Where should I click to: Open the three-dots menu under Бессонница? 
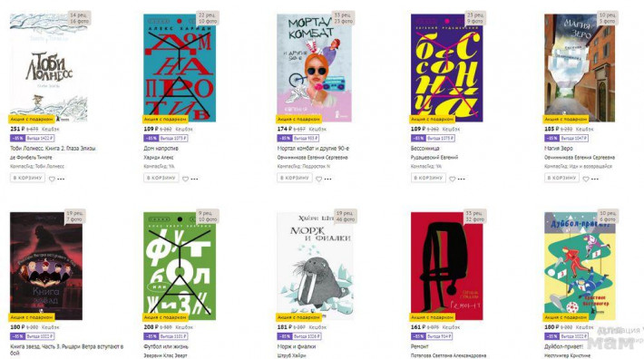point(462,179)
